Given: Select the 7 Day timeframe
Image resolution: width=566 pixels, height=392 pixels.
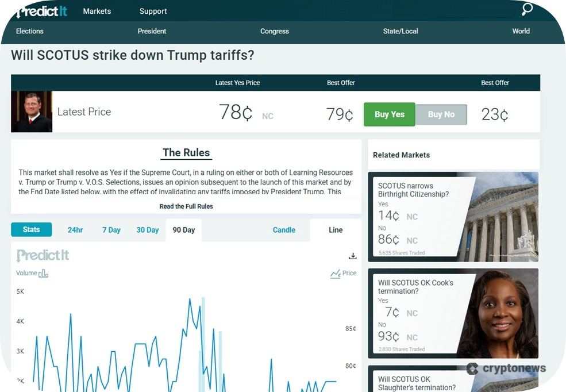Looking at the screenshot, I should point(111,229).
